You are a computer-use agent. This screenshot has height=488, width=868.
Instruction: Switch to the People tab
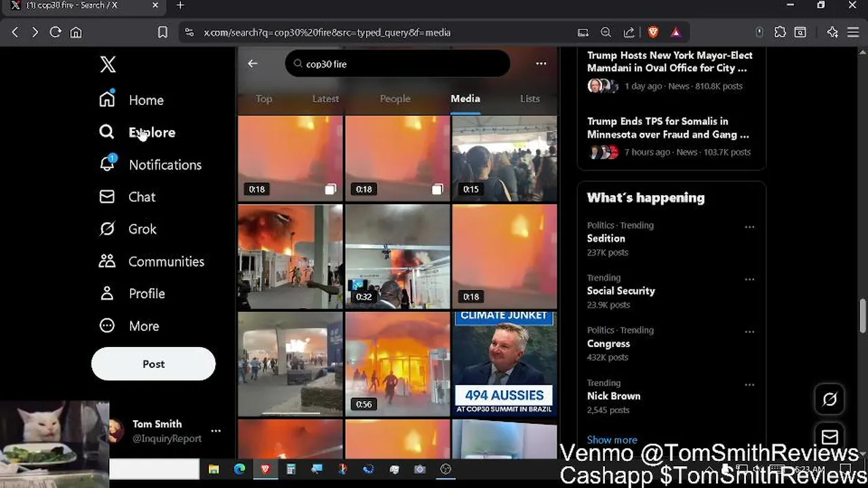[x=395, y=98]
